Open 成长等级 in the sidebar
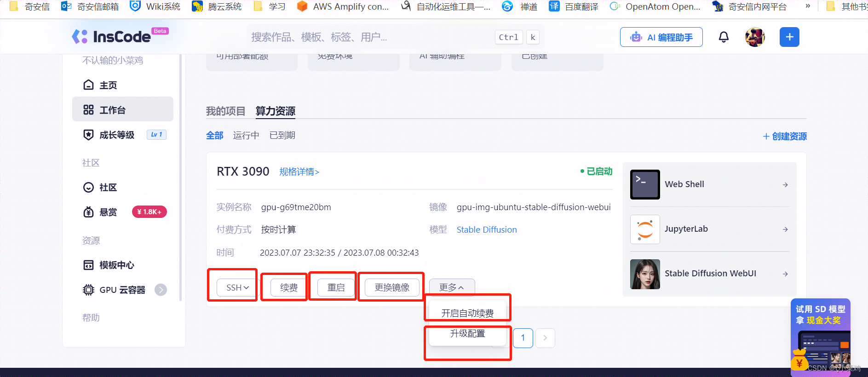This screenshot has height=377, width=868. (123, 135)
